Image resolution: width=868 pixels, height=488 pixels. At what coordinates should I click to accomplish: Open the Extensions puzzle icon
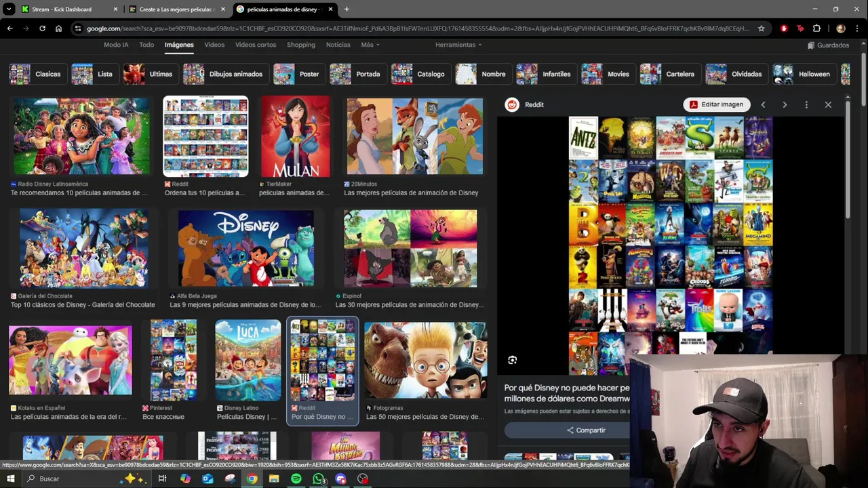click(816, 28)
